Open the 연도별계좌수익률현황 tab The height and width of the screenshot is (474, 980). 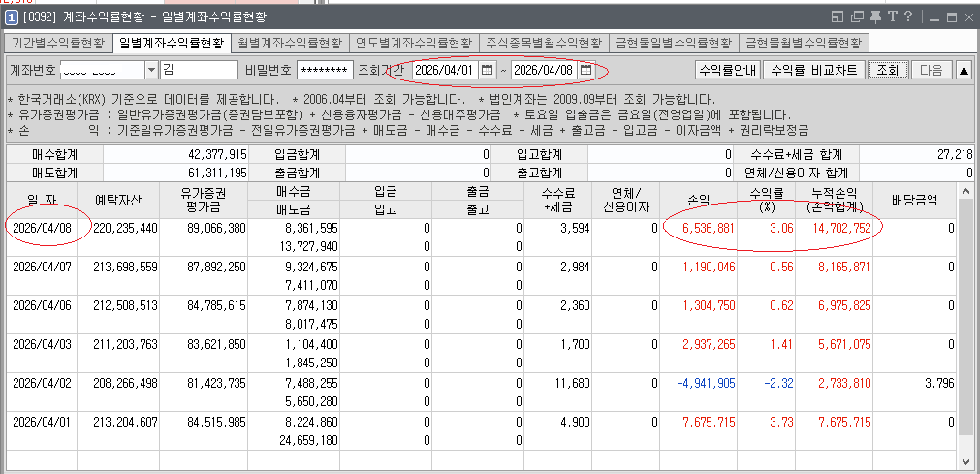pos(413,43)
